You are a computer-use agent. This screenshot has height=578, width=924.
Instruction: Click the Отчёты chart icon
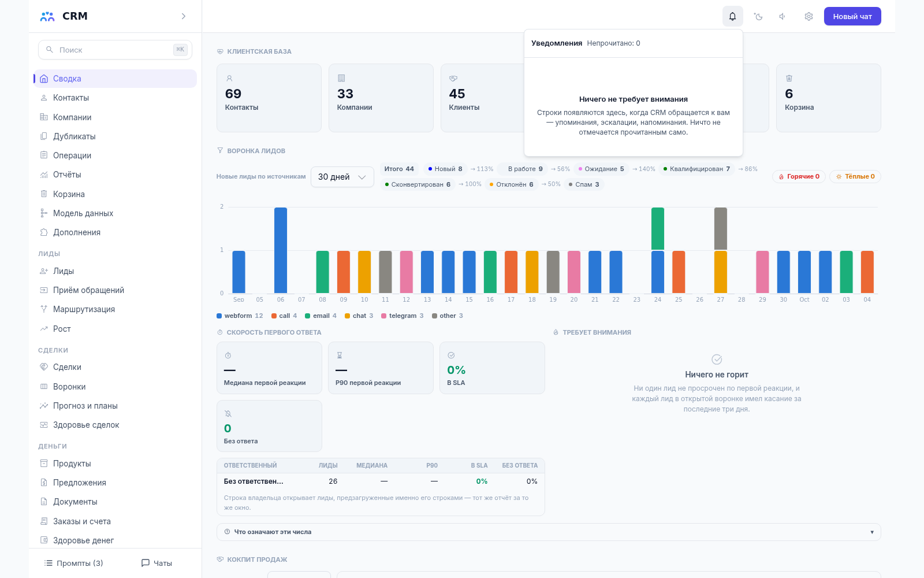click(x=44, y=175)
